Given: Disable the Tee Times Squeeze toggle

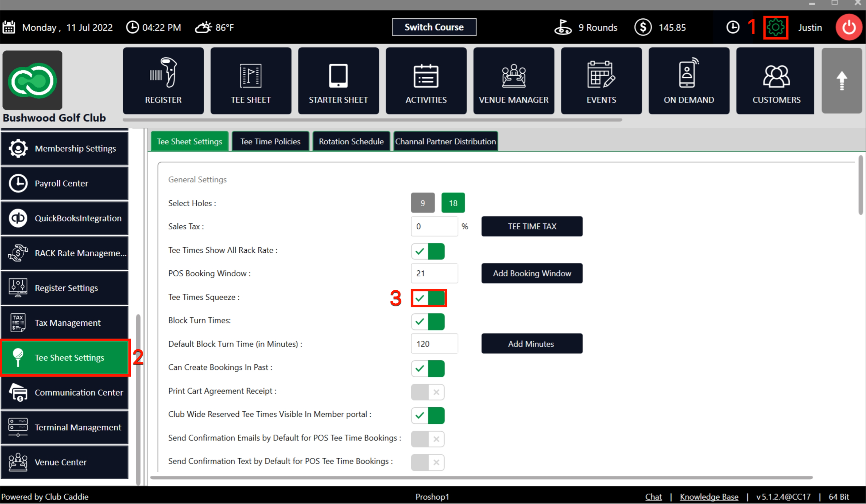Looking at the screenshot, I should pos(428,298).
